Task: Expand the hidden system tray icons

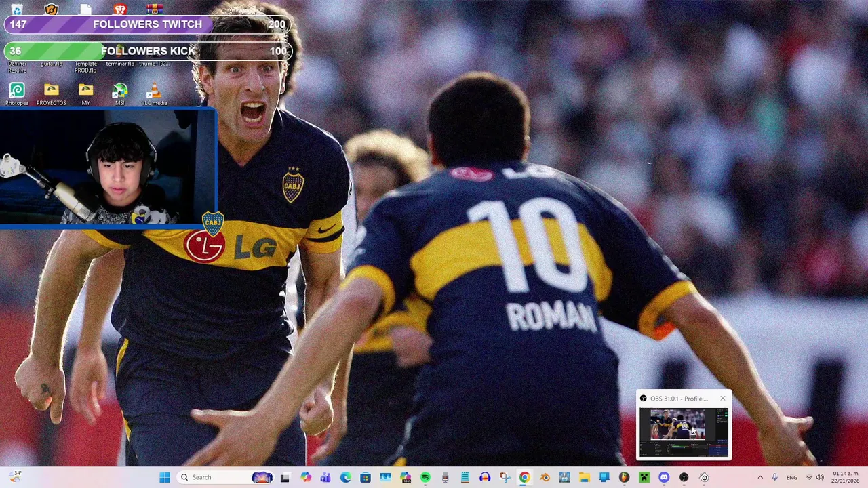Action: [759, 477]
